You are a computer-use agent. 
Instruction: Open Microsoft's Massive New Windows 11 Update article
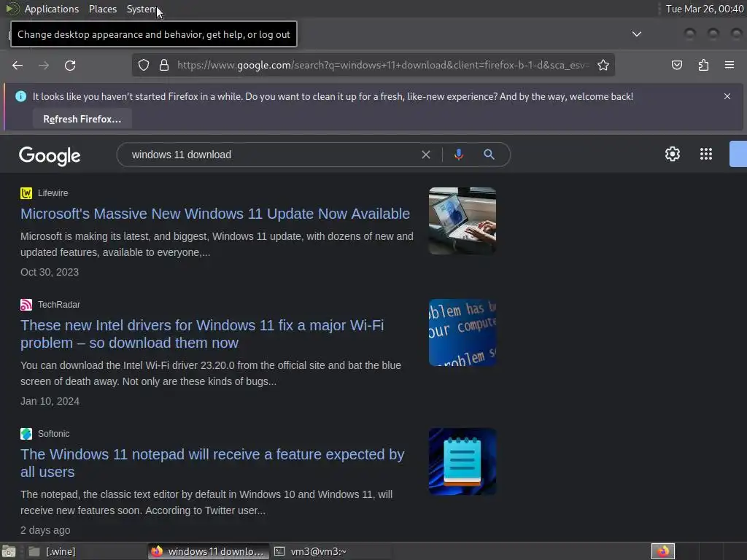coord(215,214)
